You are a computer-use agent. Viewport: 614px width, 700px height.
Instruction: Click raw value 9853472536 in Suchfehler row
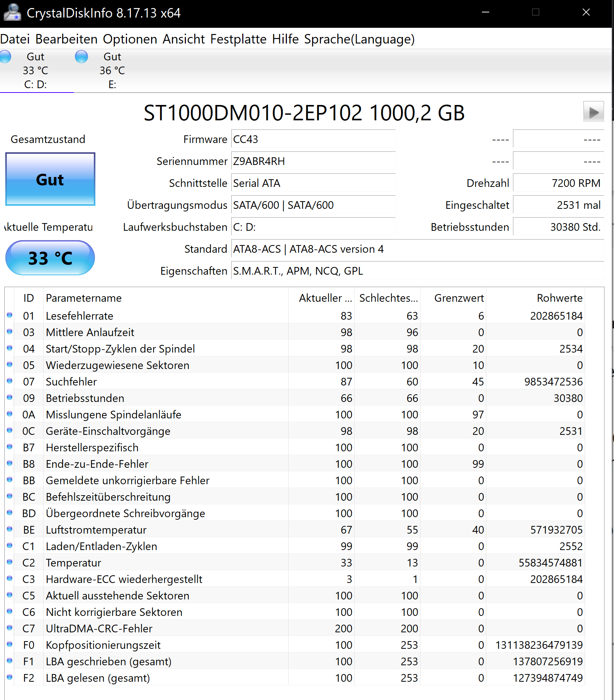(x=553, y=381)
